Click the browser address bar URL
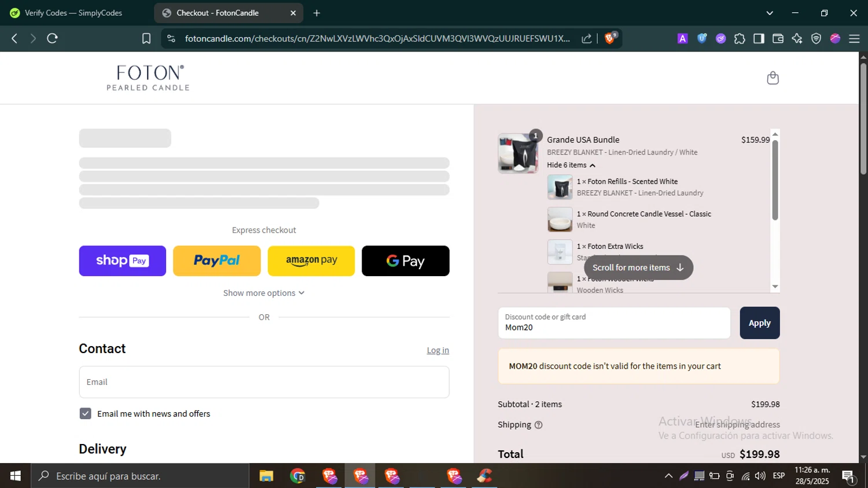 [x=377, y=38]
